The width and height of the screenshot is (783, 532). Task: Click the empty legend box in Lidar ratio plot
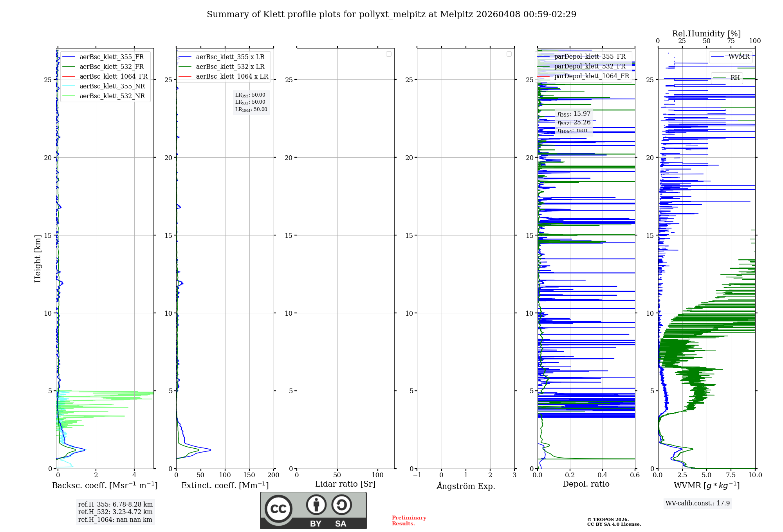point(388,54)
